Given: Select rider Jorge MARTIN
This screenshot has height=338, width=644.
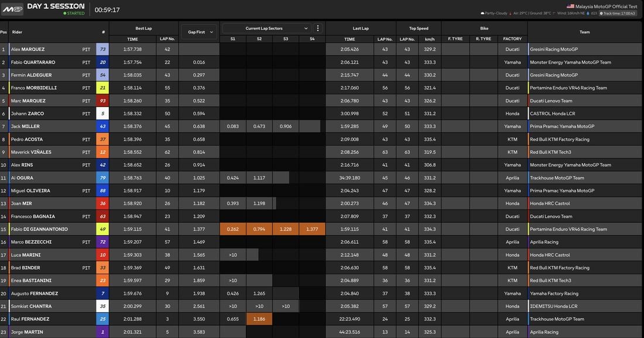Looking at the screenshot, I should (27, 332).
